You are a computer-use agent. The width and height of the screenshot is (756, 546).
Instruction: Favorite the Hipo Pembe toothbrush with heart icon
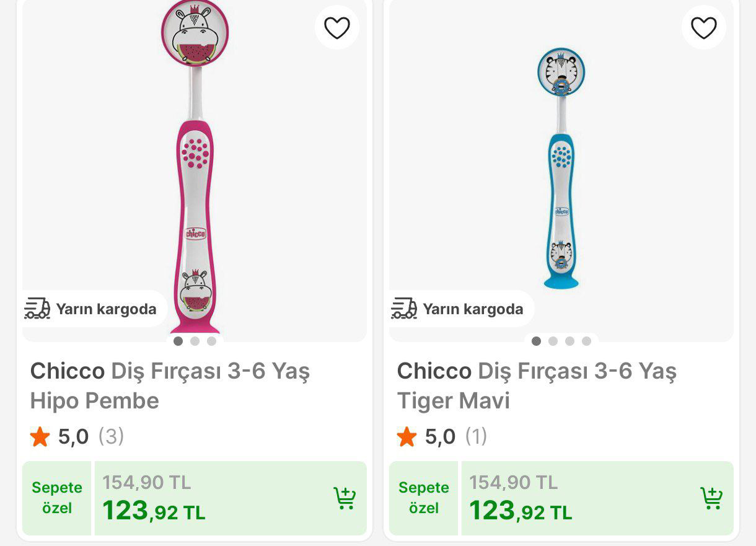point(336,27)
